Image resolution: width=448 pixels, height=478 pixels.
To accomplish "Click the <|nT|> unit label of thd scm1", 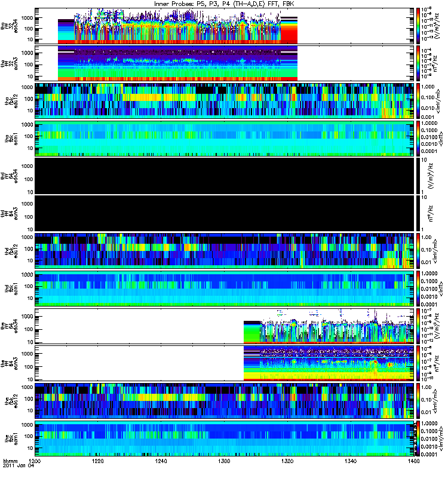I will pyautogui.click(x=441, y=289).
